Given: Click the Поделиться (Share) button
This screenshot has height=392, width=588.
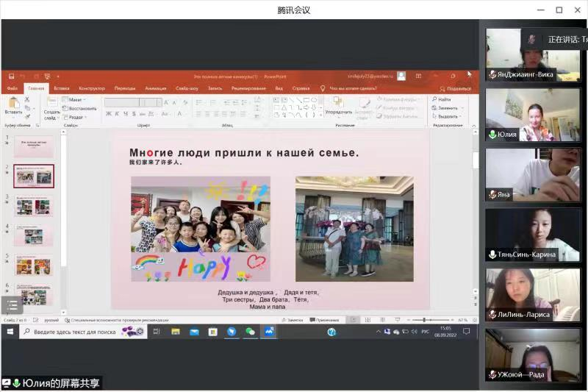Looking at the screenshot, I should pyautogui.click(x=455, y=89).
